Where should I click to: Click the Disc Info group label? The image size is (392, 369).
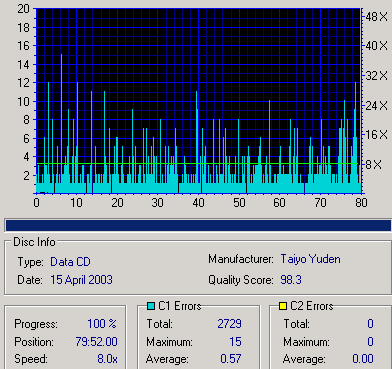point(34,242)
